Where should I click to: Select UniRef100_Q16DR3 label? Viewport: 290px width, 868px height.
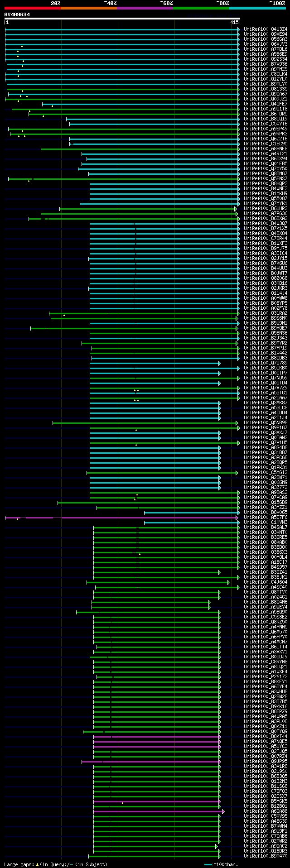(266, 851)
